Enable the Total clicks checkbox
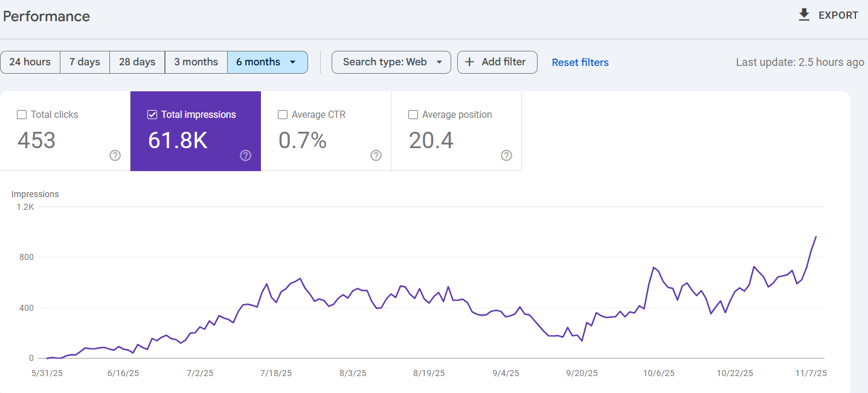Viewport: 868px width, 393px height. pyautogui.click(x=22, y=114)
